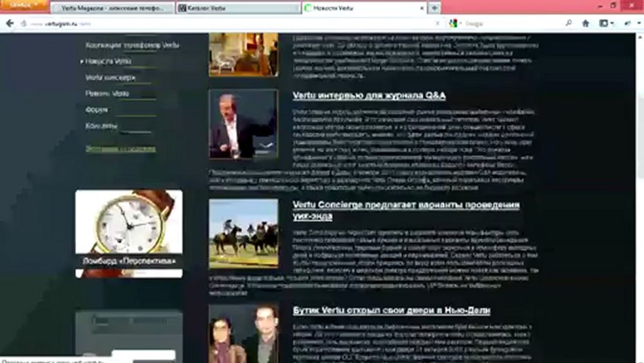Open the 'Vertu консьерж' sidebar item

(110, 78)
